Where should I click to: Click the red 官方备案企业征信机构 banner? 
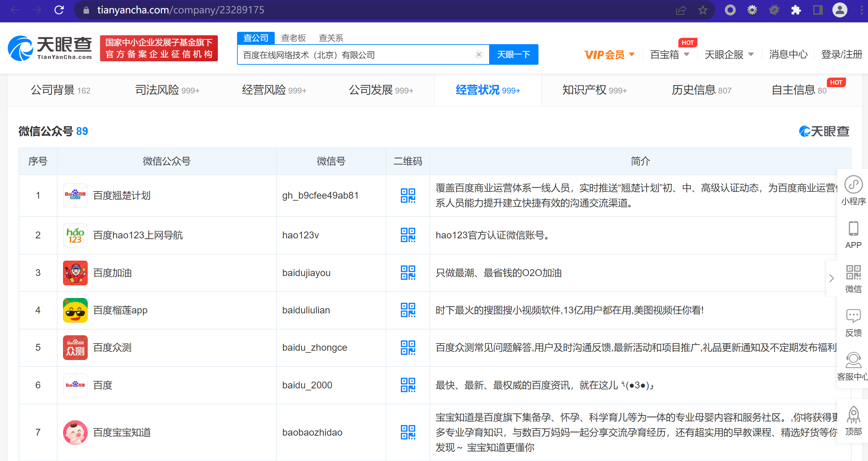click(x=159, y=48)
